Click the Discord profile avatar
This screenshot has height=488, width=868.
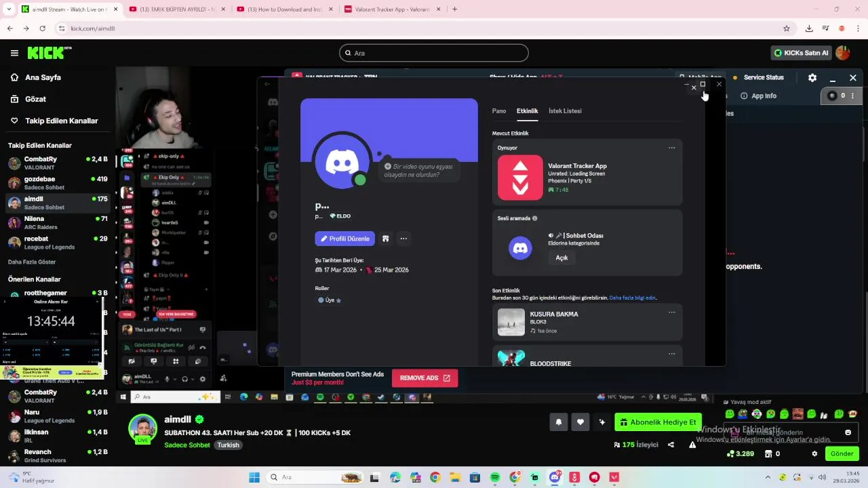342,162
